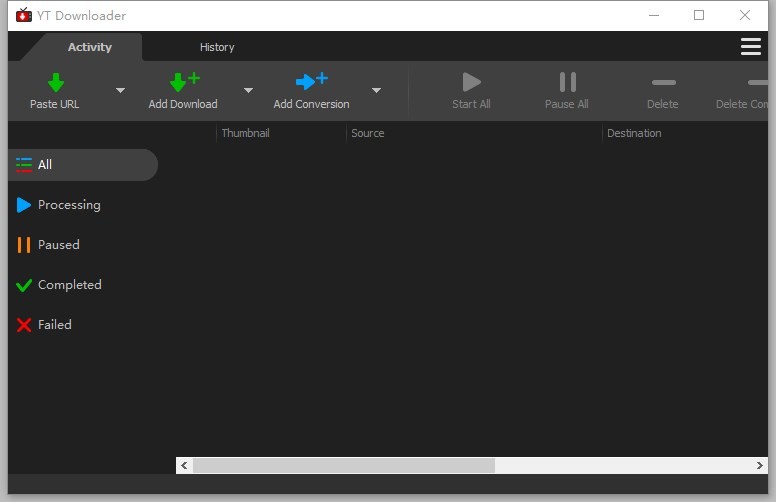Click the Source column header

click(368, 133)
